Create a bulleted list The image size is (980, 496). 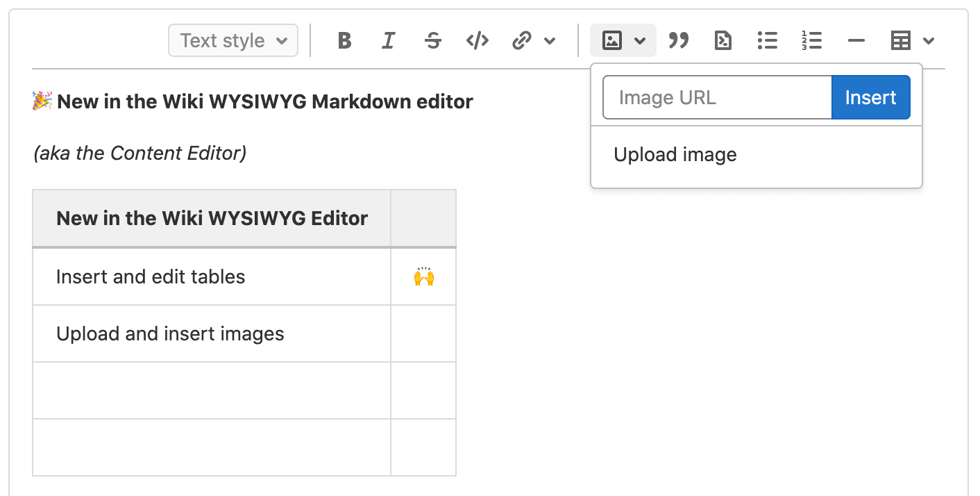[x=767, y=40]
